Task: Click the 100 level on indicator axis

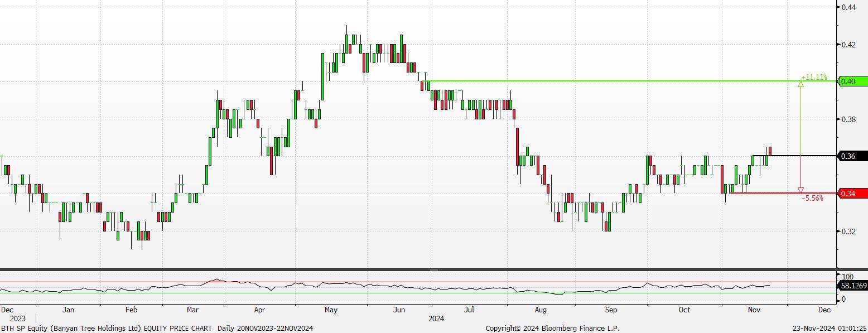Action: pyautogui.click(x=848, y=277)
